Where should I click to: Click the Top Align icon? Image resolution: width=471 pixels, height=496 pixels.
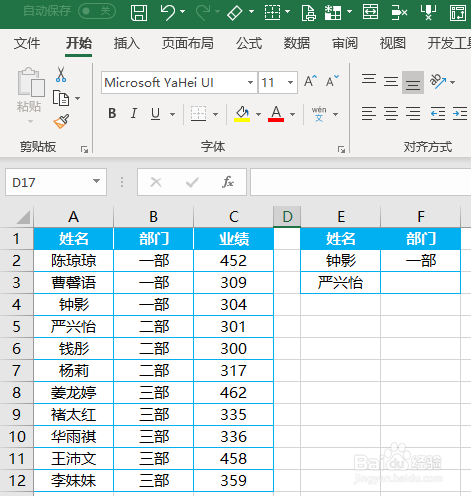369,80
